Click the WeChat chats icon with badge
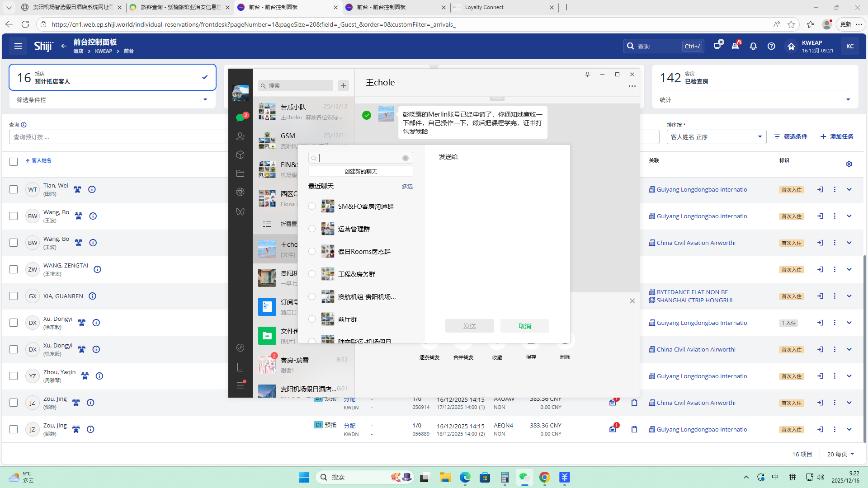The height and width of the screenshot is (488, 868). [240, 117]
